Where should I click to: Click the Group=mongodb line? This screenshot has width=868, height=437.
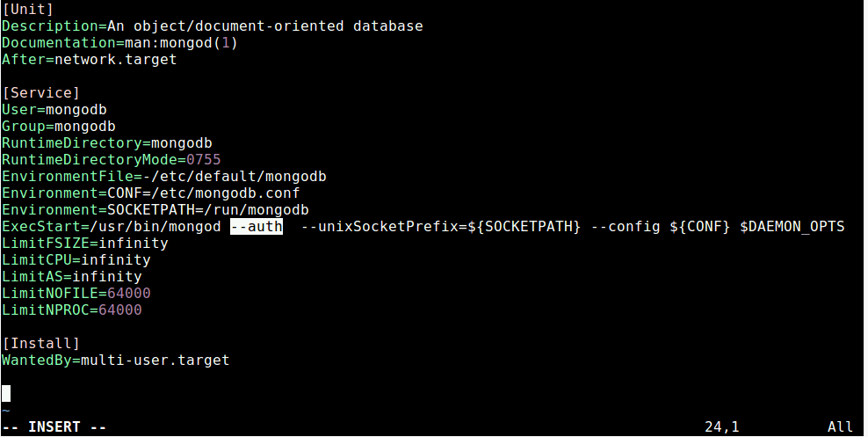click(59, 127)
